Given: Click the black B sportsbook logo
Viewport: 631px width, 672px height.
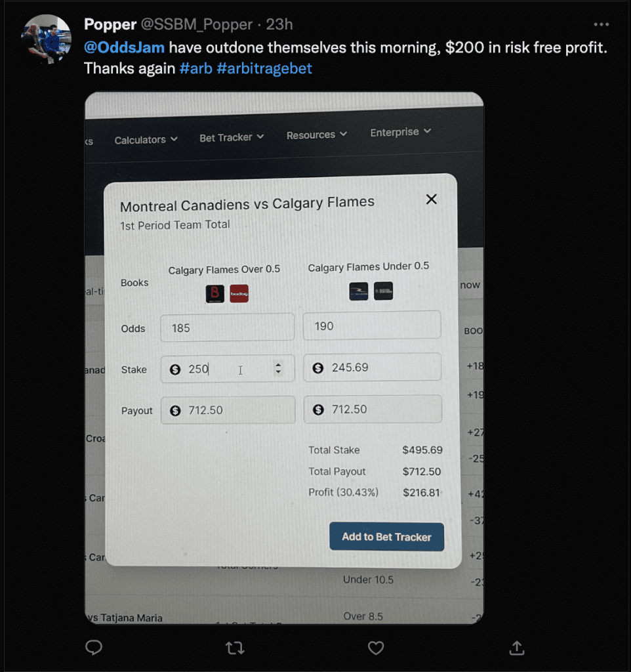Looking at the screenshot, I should point(215,294).
